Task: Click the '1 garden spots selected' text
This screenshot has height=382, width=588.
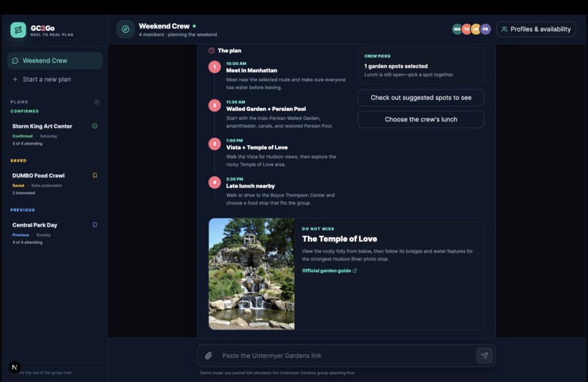Action: (x=395, y=66)
